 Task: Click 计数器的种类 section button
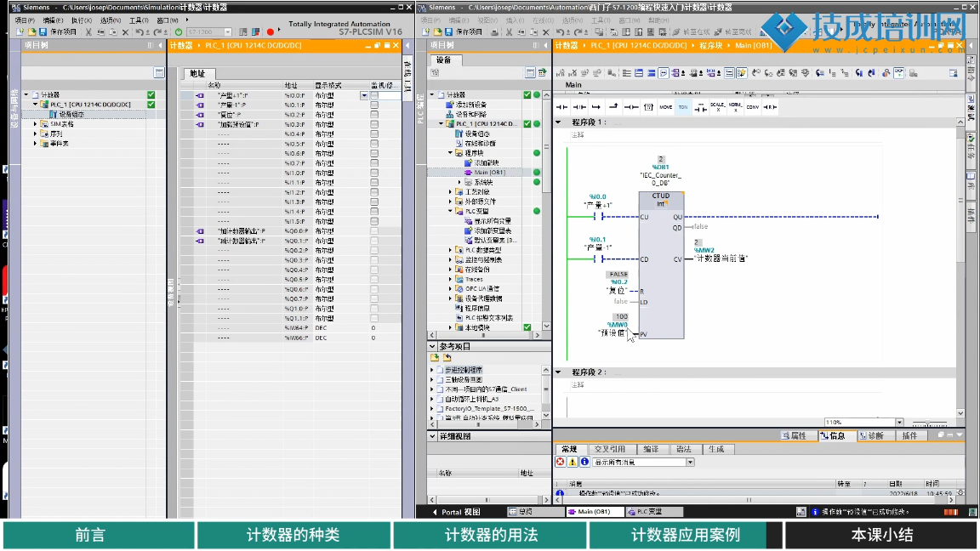[x=293, y=535]
